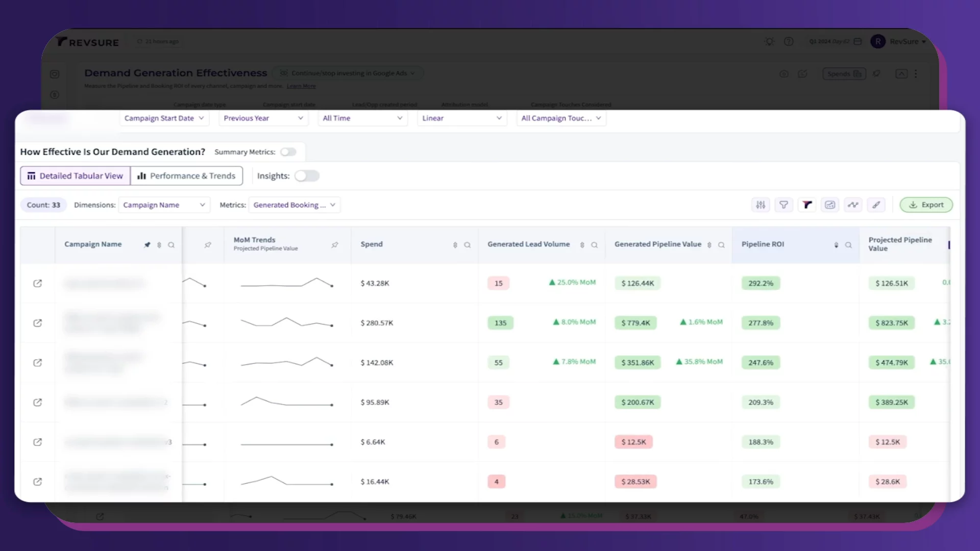Open the Dimensions Campaign Name dropdown

point(164,205)
